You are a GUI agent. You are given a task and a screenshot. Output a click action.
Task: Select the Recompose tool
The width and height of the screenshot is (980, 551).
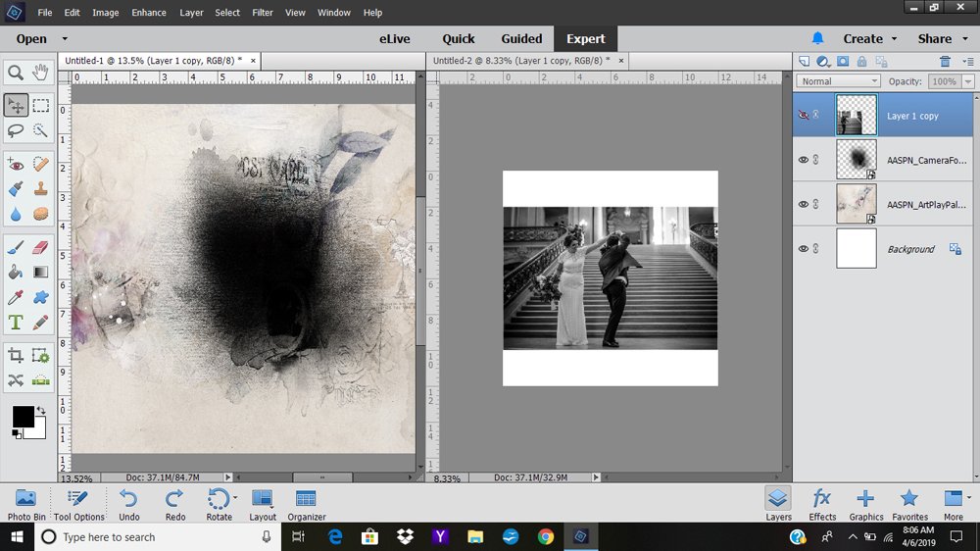click(40, 356)
